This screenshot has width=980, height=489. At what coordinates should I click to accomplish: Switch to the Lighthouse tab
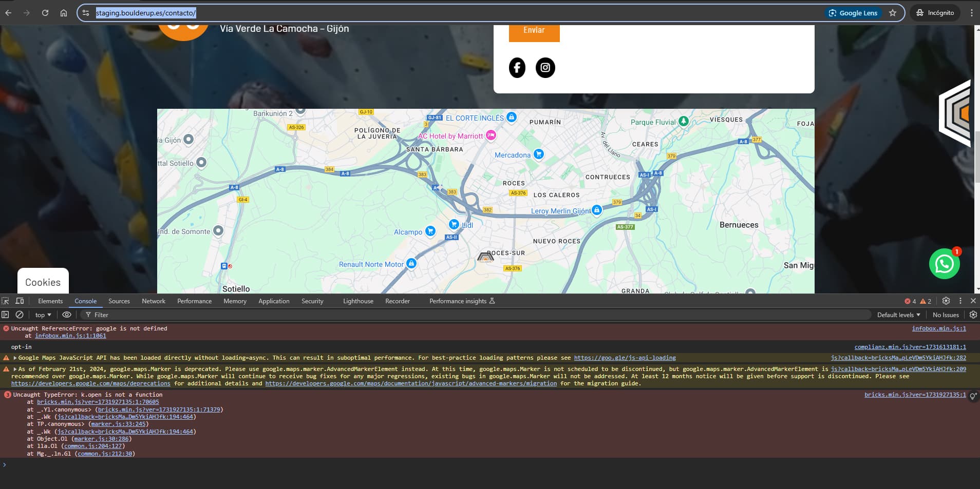357,301
